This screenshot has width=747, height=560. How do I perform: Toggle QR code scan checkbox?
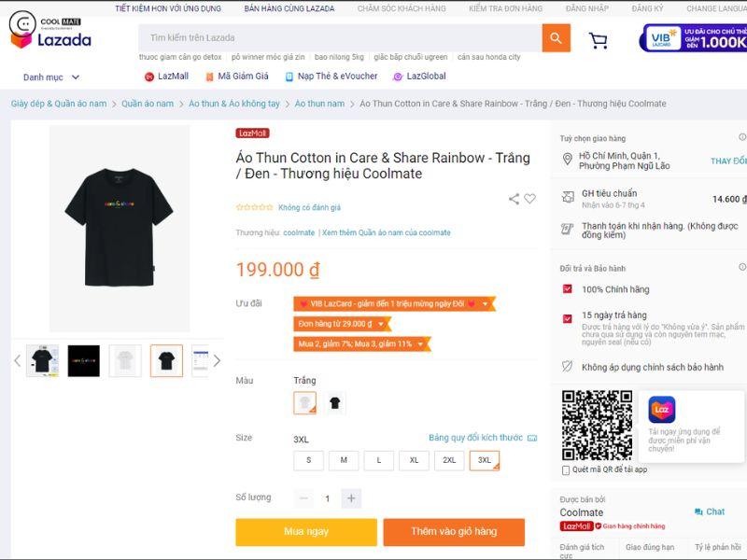tap(566, 470)
